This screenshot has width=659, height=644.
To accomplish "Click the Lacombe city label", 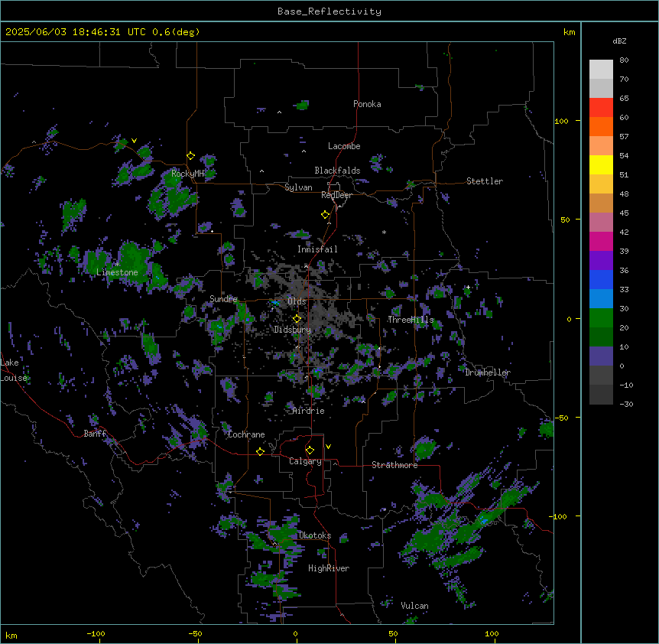I will (344, 146).
